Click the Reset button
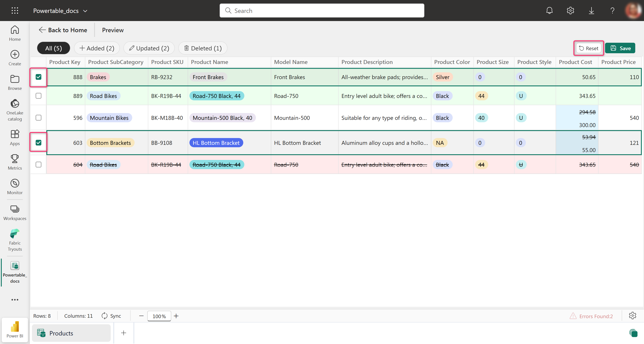This screenshot has width=644, height=344. (588, 48)
